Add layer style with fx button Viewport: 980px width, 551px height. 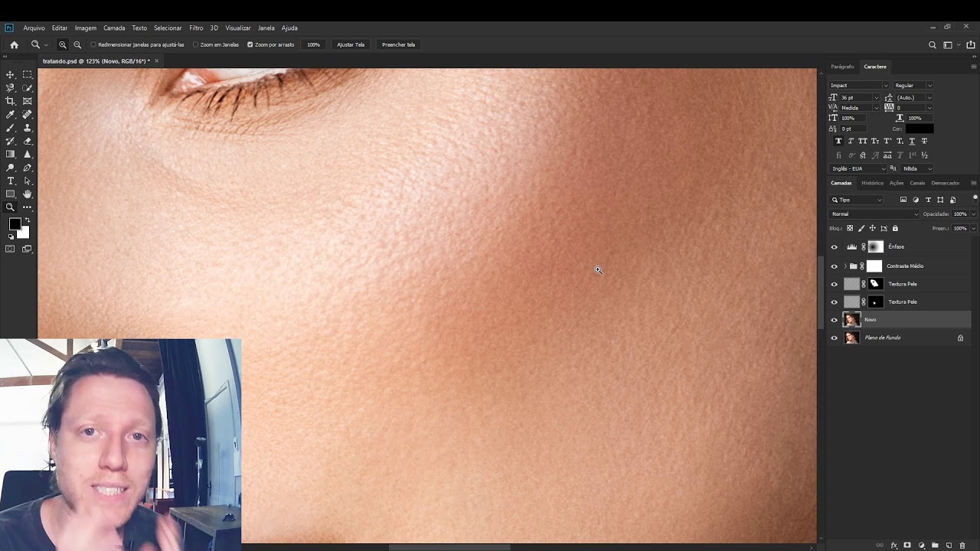coord(893,546)
